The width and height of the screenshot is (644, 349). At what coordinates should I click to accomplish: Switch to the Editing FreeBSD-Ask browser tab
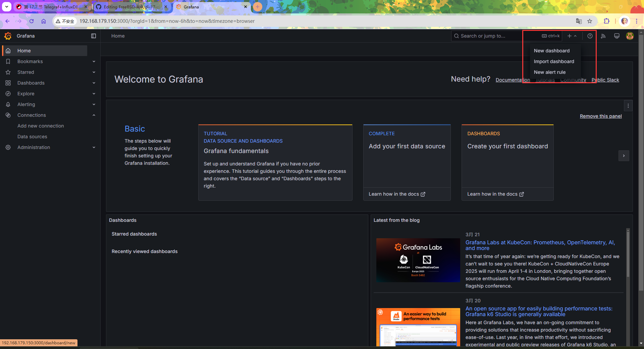click(131, 7)
